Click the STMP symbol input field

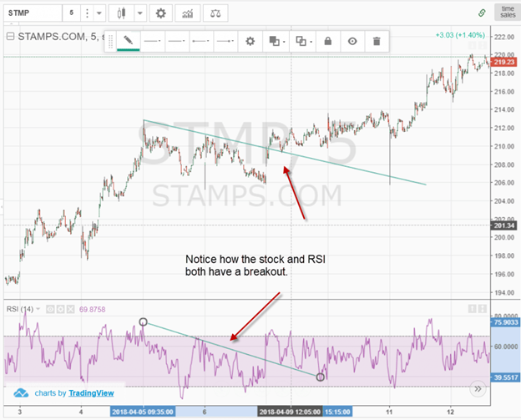[x=33, y=13]
